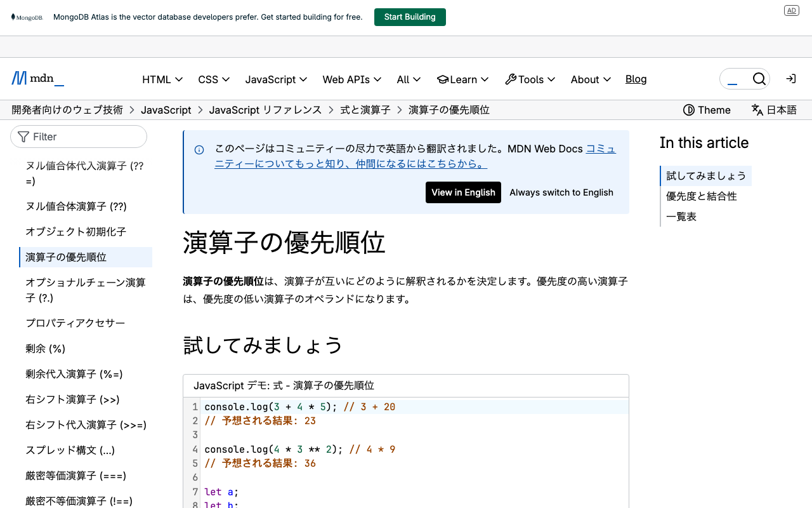Open the CSS dropdown menu
Screen dimensions: 812x508
click(x=213, y=79)
